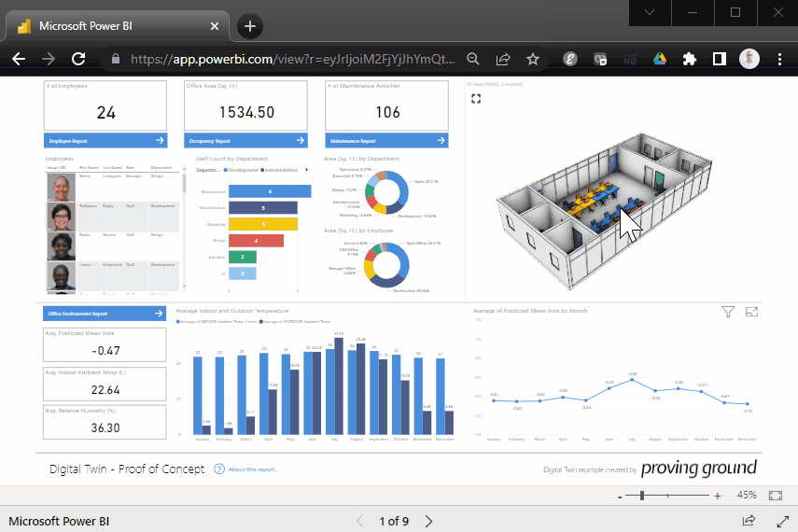This screenshot has height=532, width=798.
Task: Select the red Design bar
Action: 256,240
